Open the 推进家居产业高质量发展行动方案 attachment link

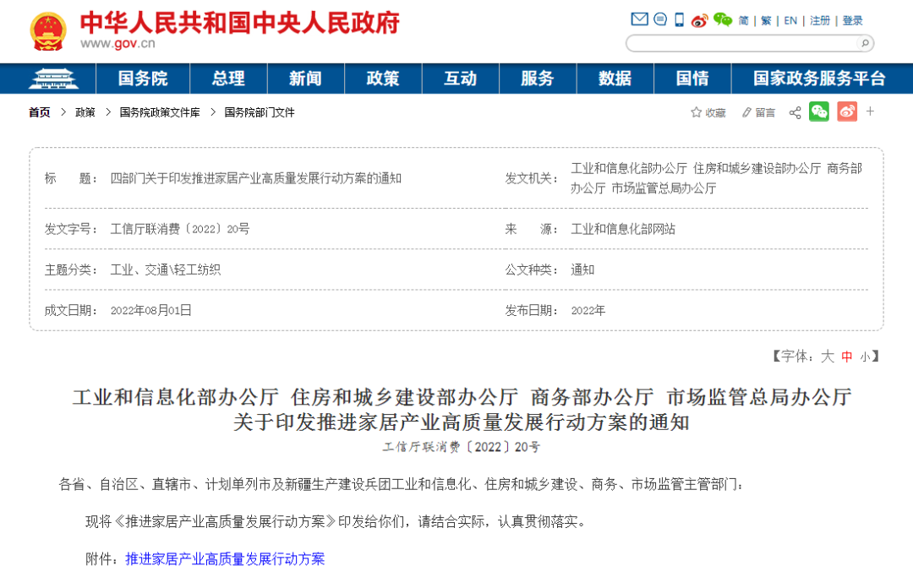tap(225, 558)
